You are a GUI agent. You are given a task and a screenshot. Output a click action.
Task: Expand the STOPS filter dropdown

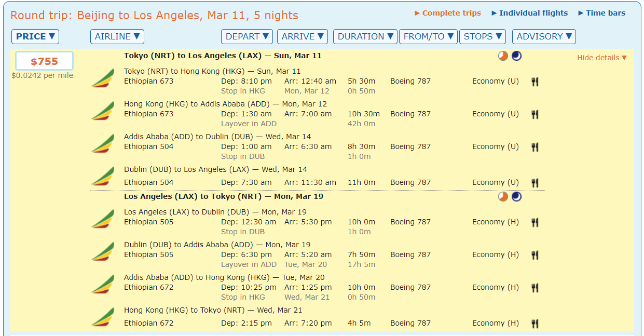click(x=483, y=36)
